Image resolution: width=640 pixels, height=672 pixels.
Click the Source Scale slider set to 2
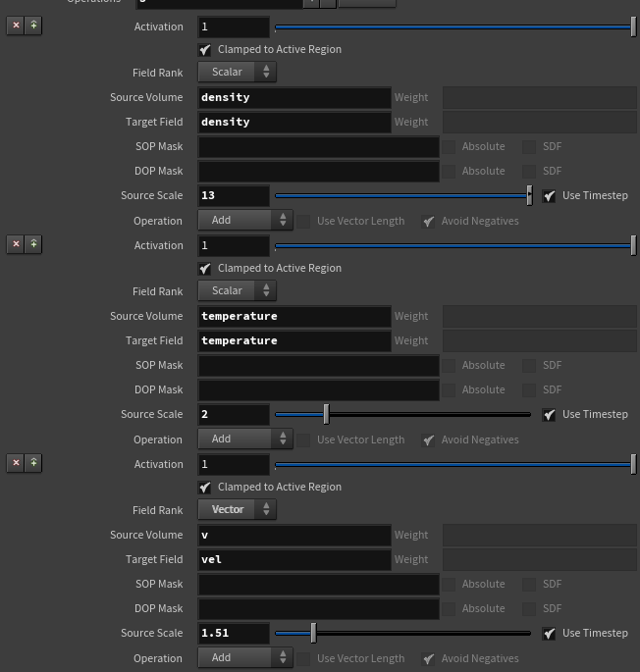(x=403, y=414)
